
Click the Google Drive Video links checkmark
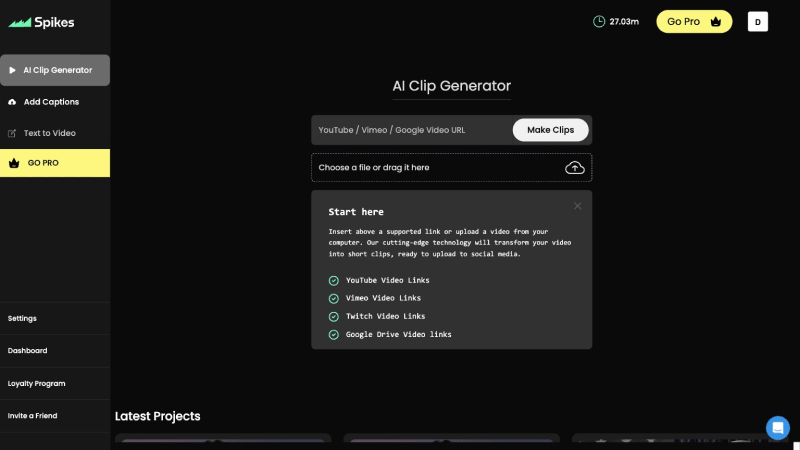pos(334,334)
